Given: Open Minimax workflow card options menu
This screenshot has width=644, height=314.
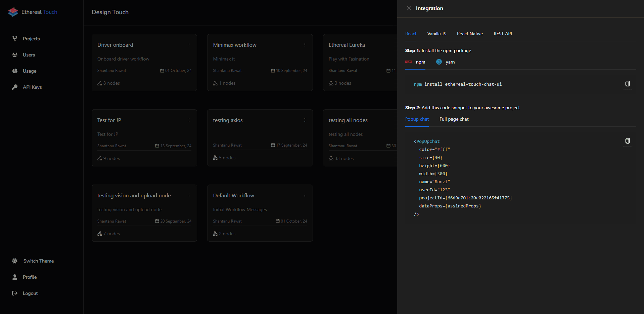Looking at the screenshot, I should pyautogui.click(x=305, y=45).
